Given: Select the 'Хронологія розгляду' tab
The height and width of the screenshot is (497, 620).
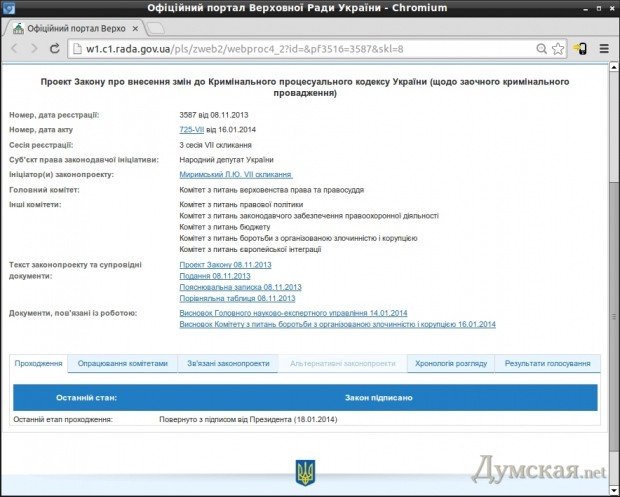Looking at the screenshot, I should coord(451,363).
